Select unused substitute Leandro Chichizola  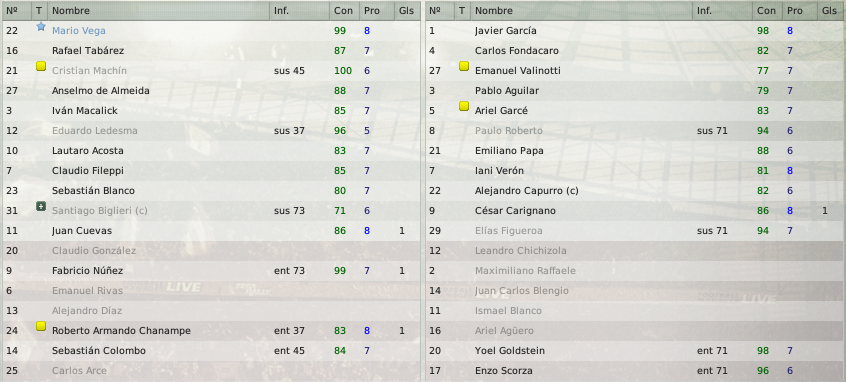(x=635, y=250)
